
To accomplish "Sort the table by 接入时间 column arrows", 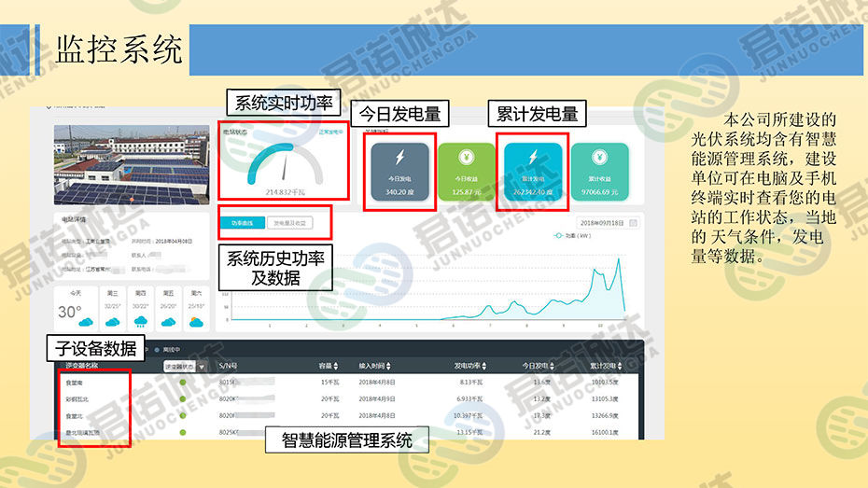I will 399,367.
